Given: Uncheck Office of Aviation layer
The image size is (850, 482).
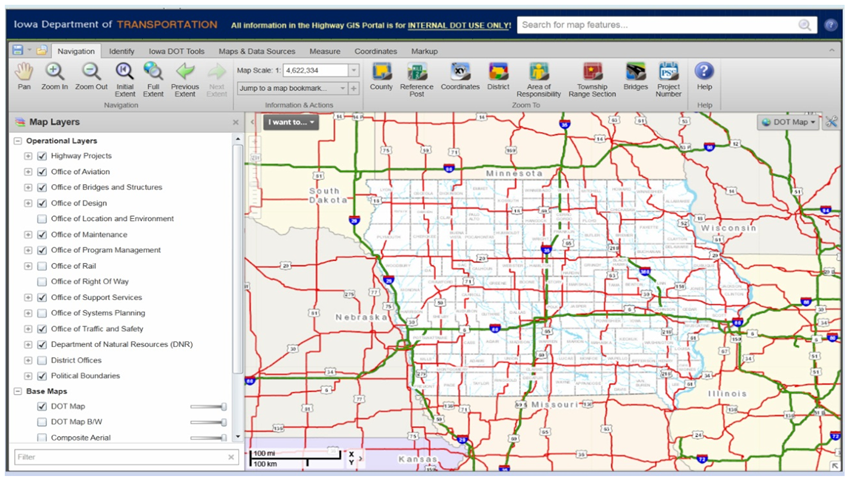Looking at the screenshot, I should (42, 172).
